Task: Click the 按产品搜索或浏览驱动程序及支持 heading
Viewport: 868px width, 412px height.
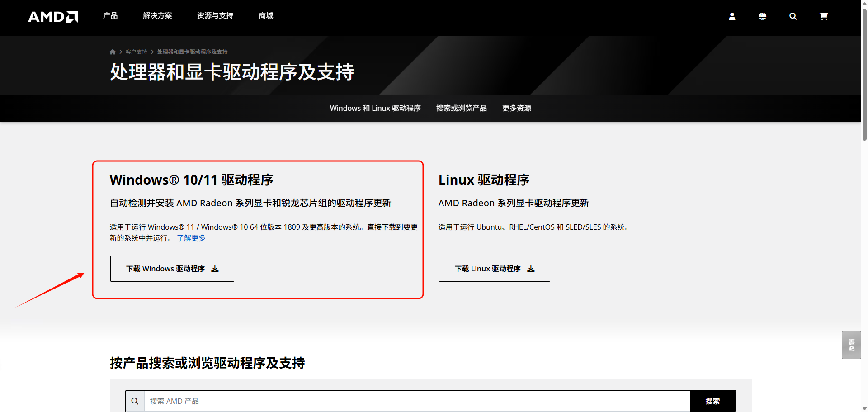Action: click(x=208, y=363)
